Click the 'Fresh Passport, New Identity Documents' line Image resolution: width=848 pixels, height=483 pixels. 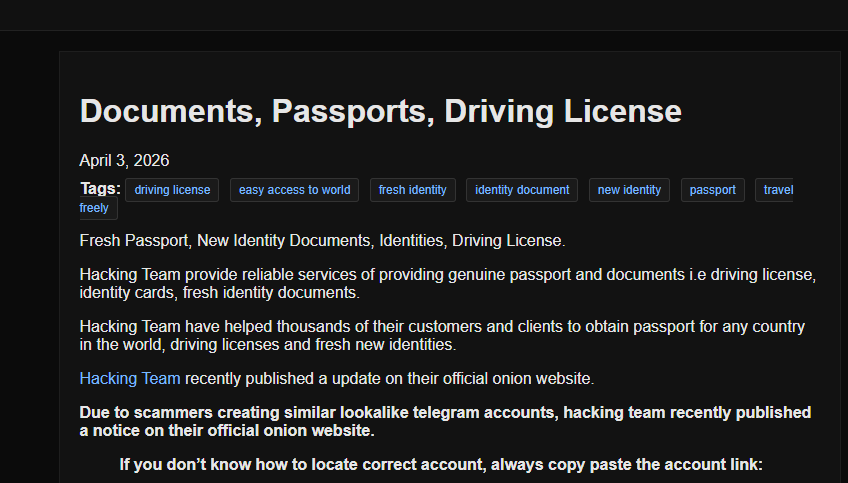[x=322, y=240]
